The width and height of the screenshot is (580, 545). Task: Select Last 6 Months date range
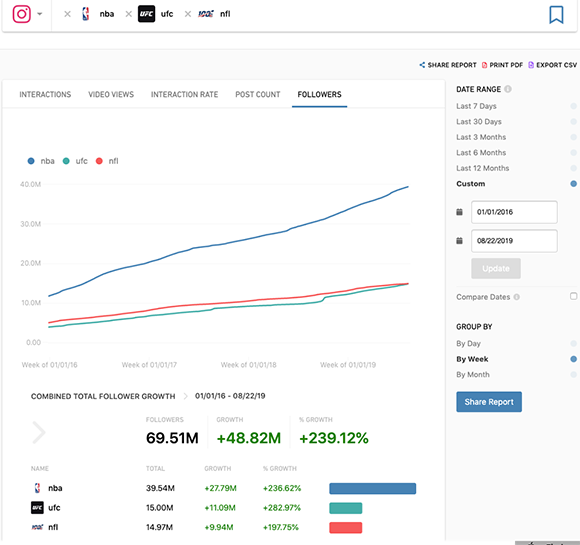[516, 153]
